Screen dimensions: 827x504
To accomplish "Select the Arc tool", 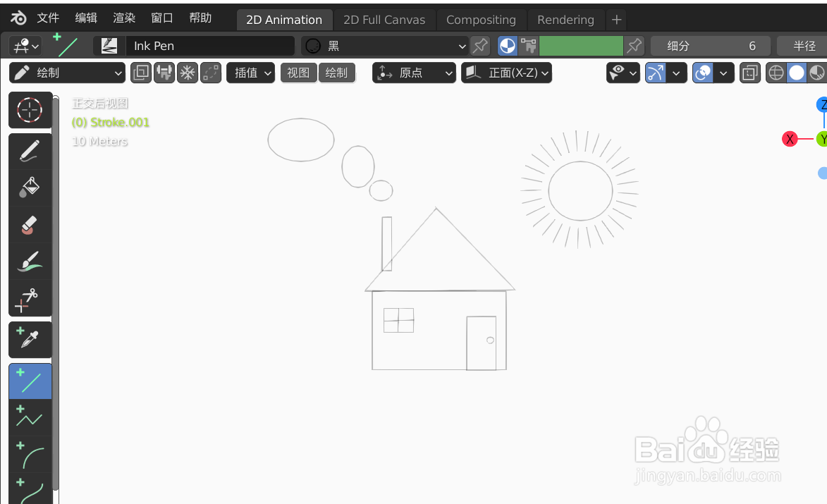I will (30, 455).
